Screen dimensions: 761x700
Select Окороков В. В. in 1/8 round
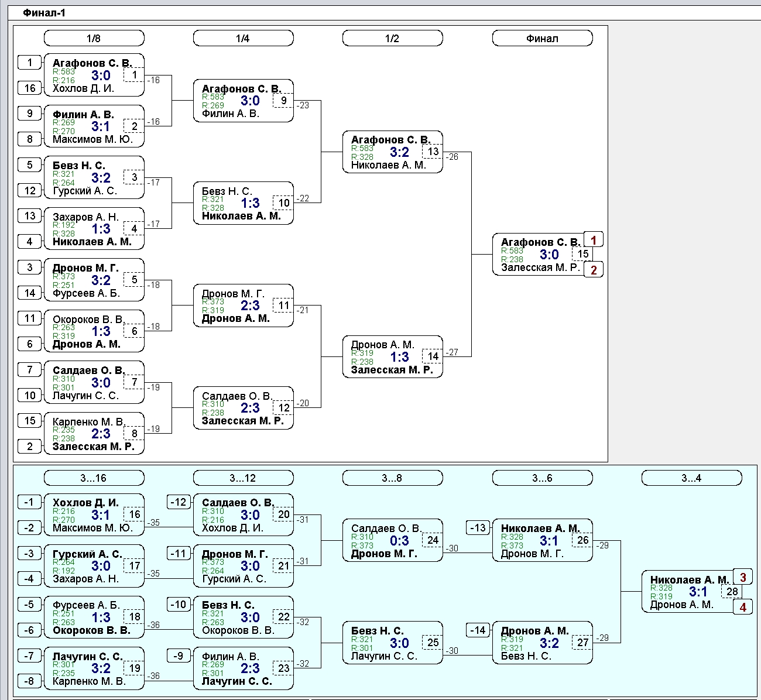(x=88, y=319)
